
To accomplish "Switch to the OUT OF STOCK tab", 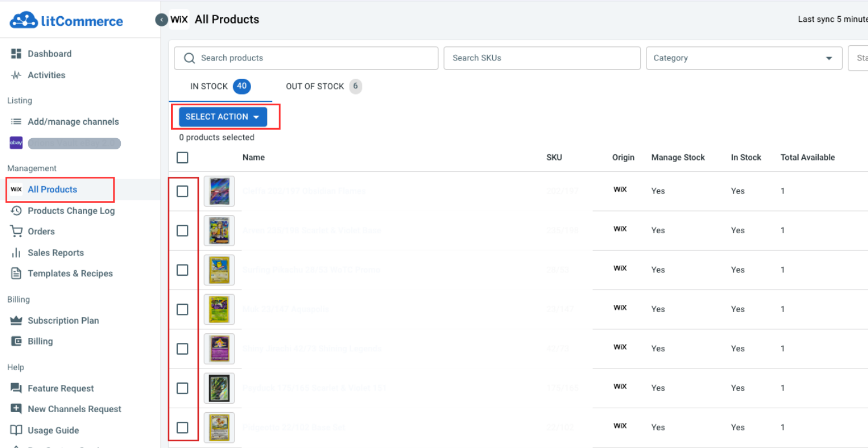I will point(314,86).
